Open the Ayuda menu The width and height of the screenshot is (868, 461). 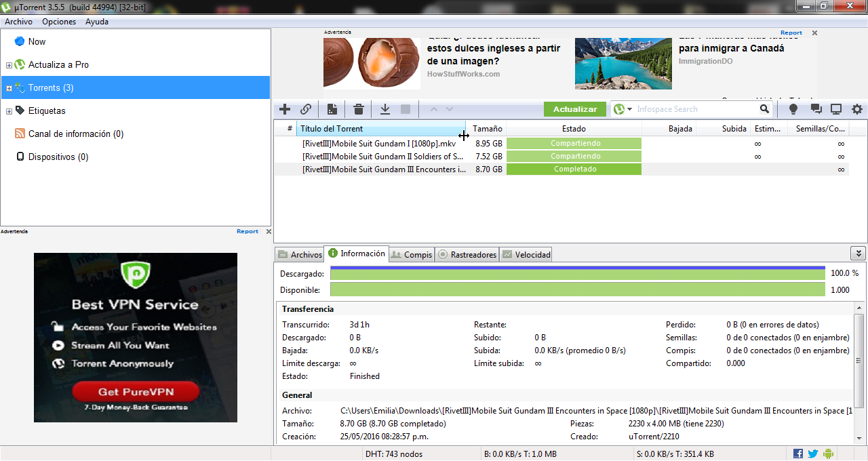pos(97,22)
